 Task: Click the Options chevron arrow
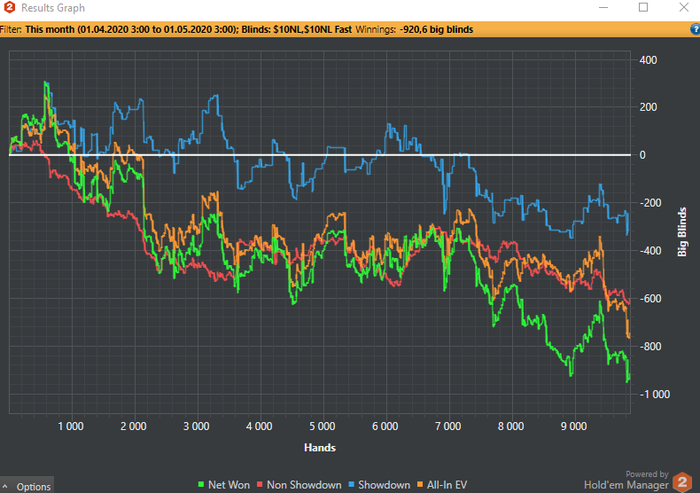click(5, 486)
